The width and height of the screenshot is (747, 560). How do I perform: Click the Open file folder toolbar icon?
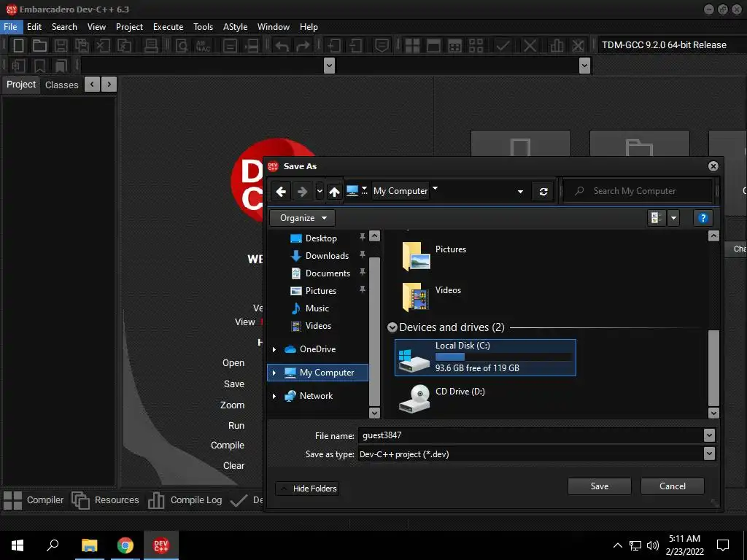click(x=39, y=45)
